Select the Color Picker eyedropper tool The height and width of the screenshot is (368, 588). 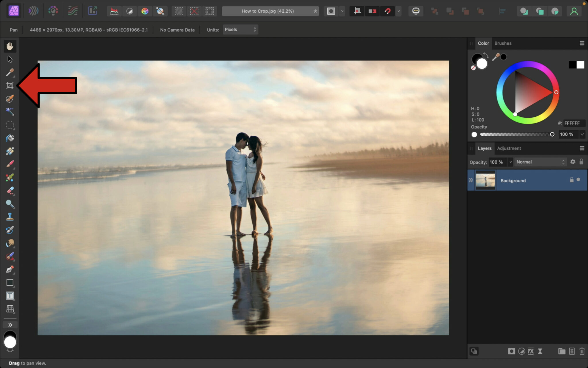(x=10, y=72)
